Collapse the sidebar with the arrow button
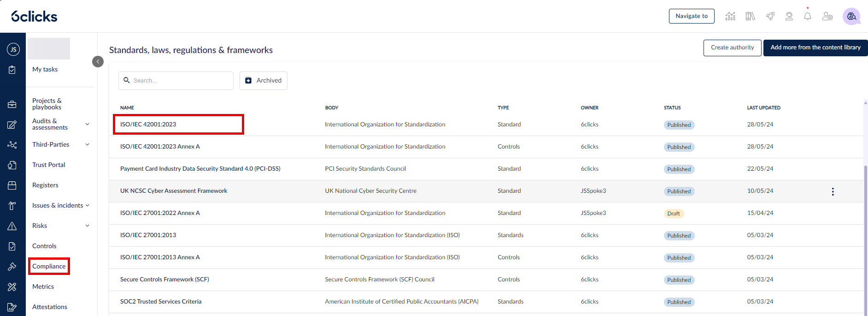This screenshot has height=316, width=868. (98, 62)
